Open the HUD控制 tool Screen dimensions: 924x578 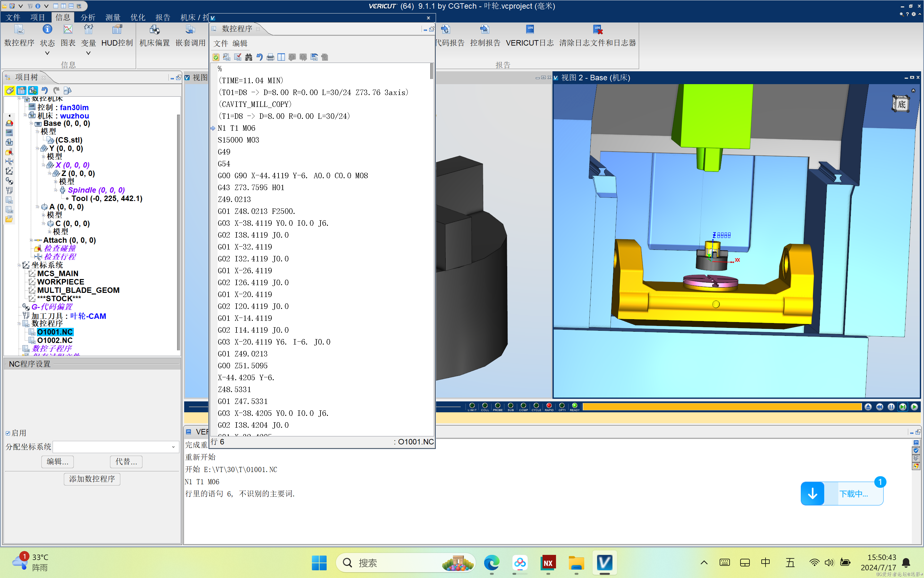coord(117,36)
